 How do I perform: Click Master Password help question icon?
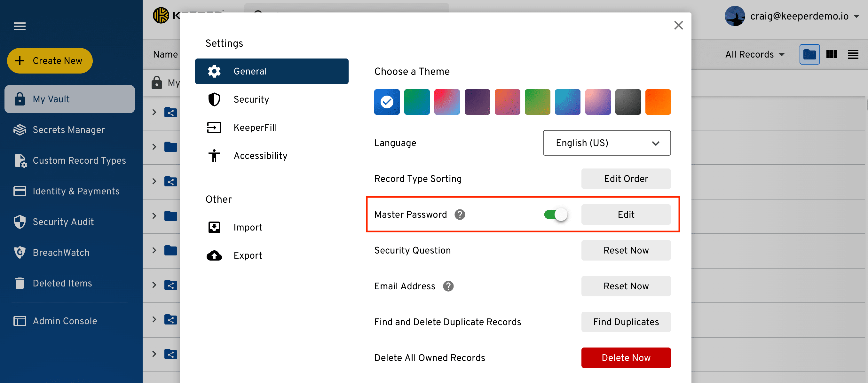point(460,215)
